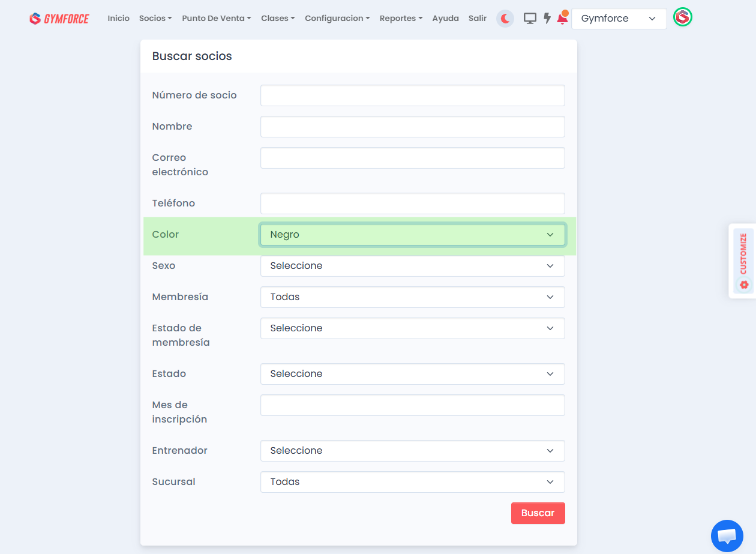This screenshot has width=756, height=554.
Task: Click the lightning bolt quick actions icon
Action: coord(547,19)
